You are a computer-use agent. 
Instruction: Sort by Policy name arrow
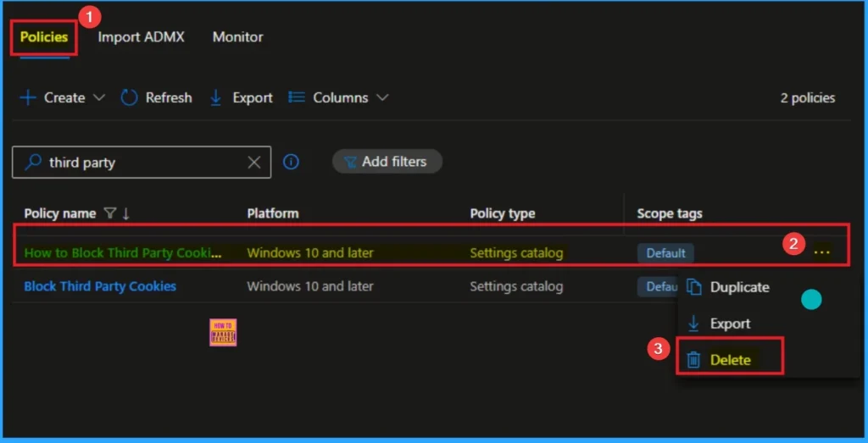pos(125,213)
